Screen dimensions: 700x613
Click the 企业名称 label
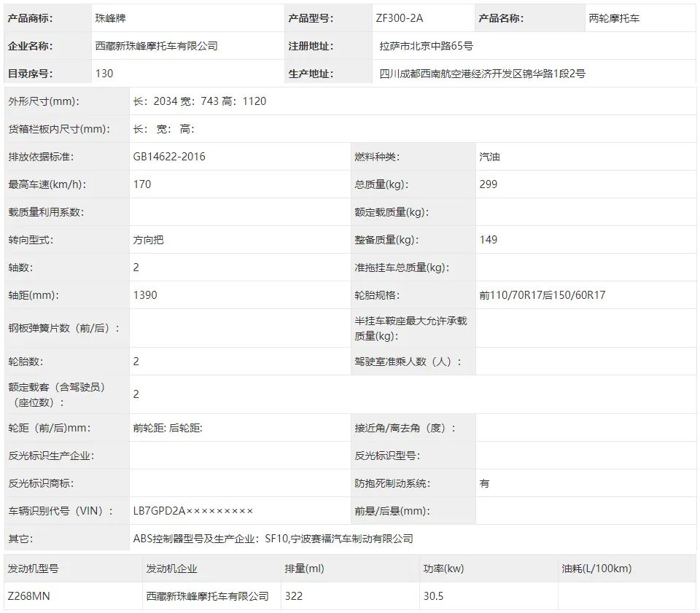30,46
